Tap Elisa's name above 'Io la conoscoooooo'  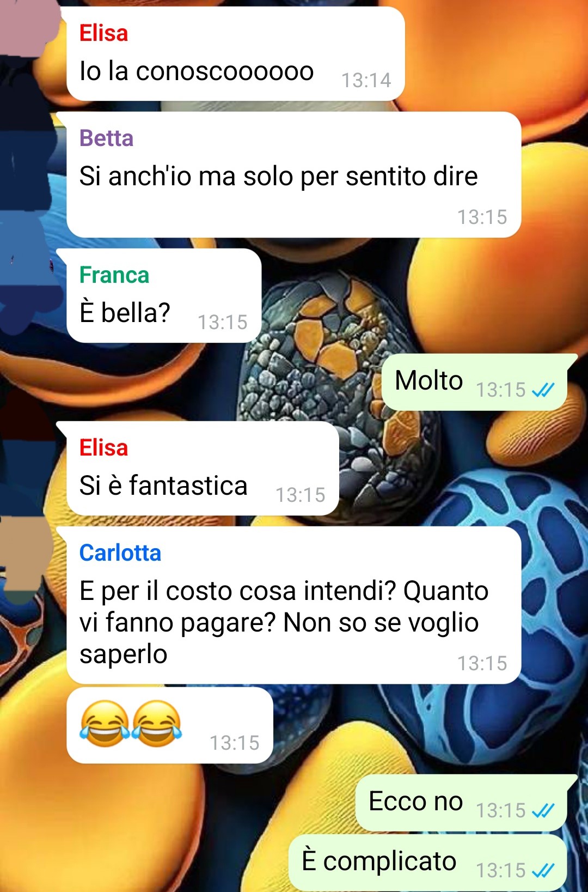click(103, 33)
